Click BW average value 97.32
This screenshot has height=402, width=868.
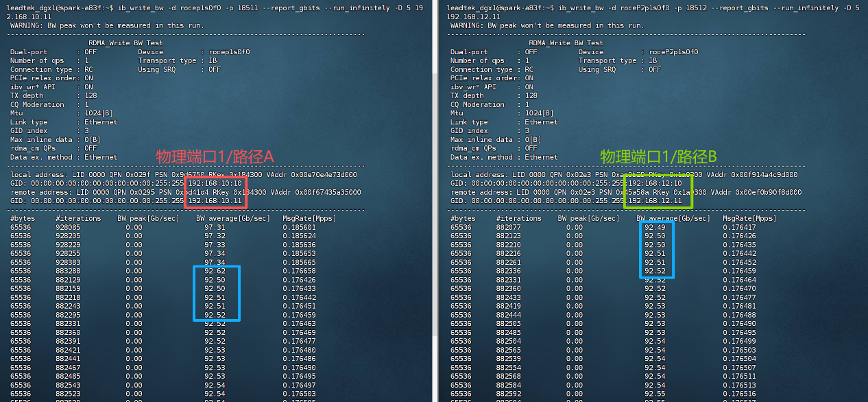[x=215, y=236]
